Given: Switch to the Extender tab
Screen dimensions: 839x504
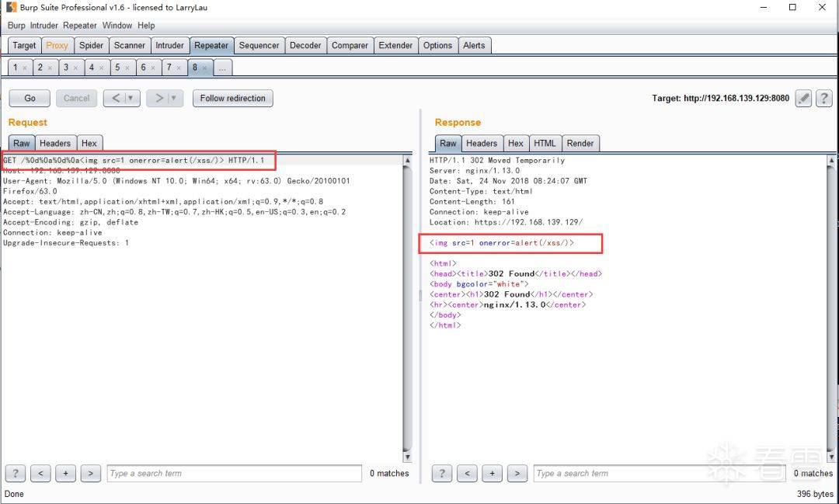Looking at the screenshot, I should point(395,46).
